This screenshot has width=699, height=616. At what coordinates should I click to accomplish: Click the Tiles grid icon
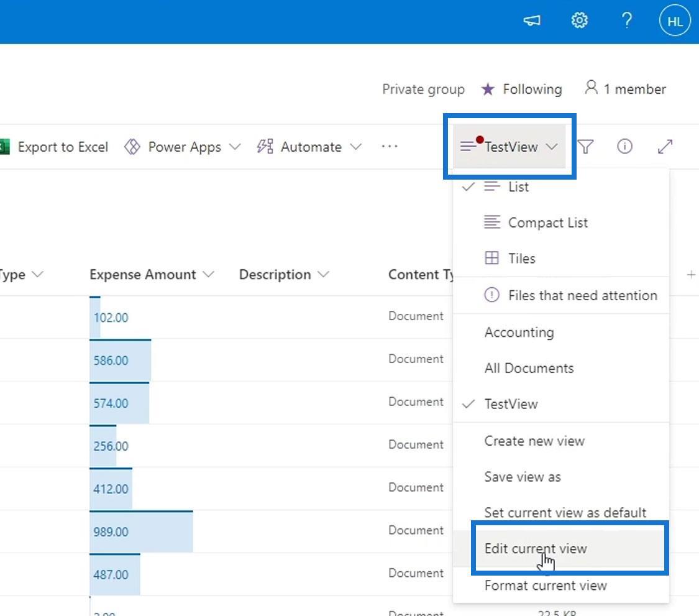[491, 258]
